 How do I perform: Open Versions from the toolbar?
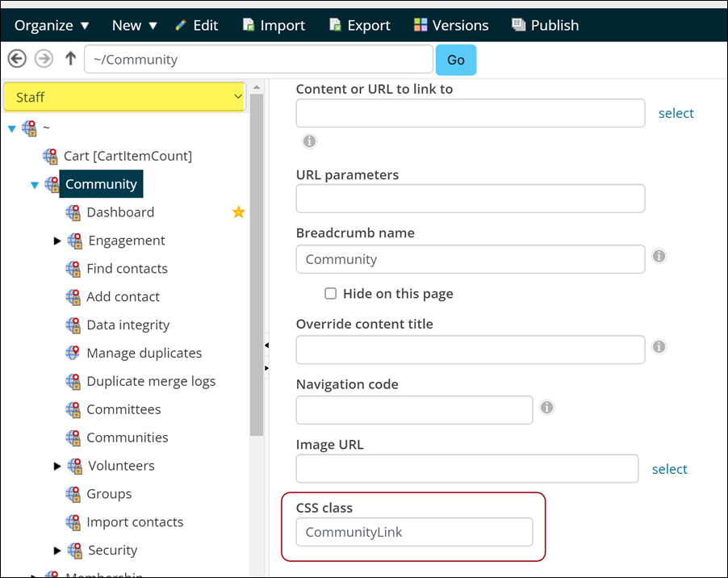click(451, 25)
